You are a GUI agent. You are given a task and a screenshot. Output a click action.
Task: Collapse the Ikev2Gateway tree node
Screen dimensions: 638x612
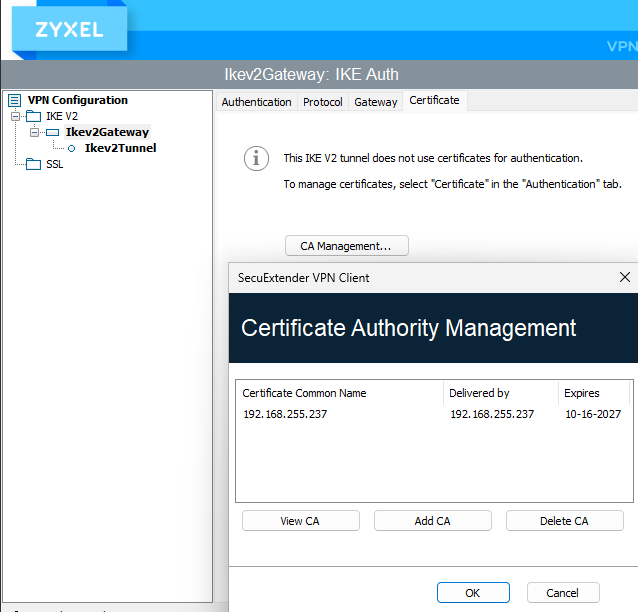pyautogui.click(x=35, y=132)
